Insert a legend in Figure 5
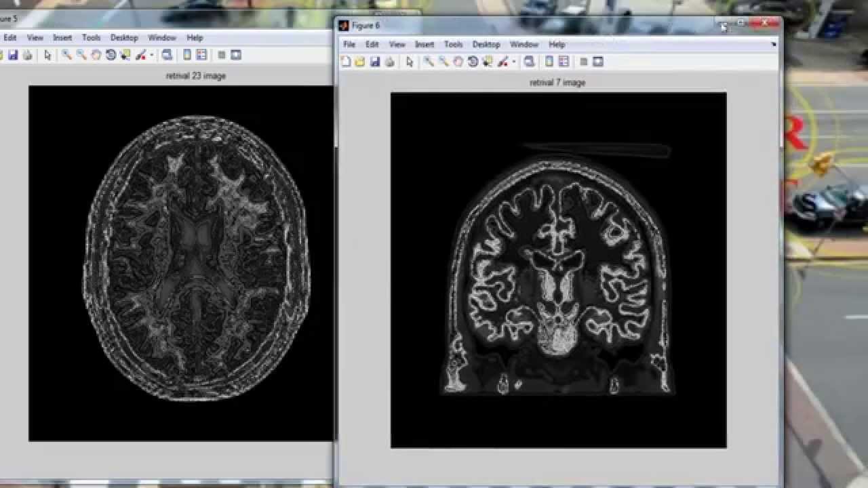 202,55
